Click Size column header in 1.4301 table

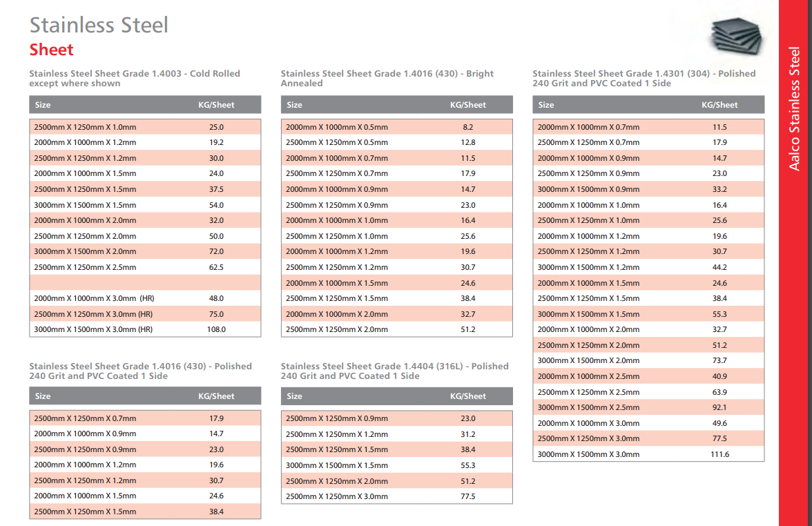(x=545, y=105)
